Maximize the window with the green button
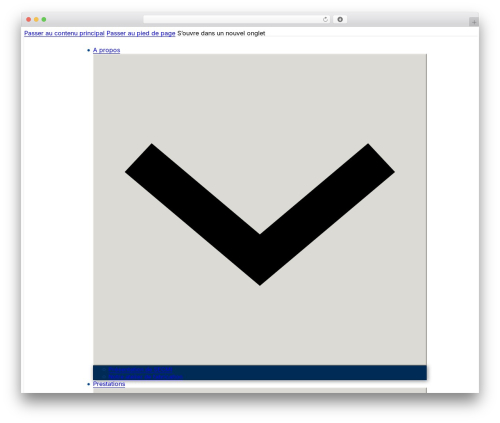Viewport: 500px width, 423px height. pos(44,20)
